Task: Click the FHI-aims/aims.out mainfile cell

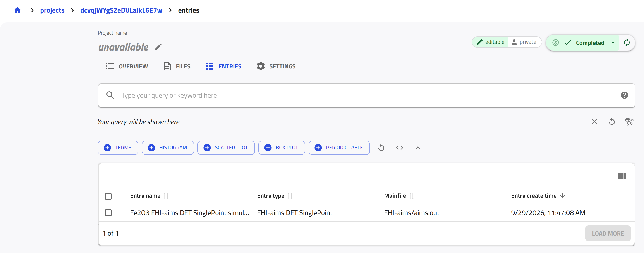Action: pyautogui.click(x=412, y=212)
